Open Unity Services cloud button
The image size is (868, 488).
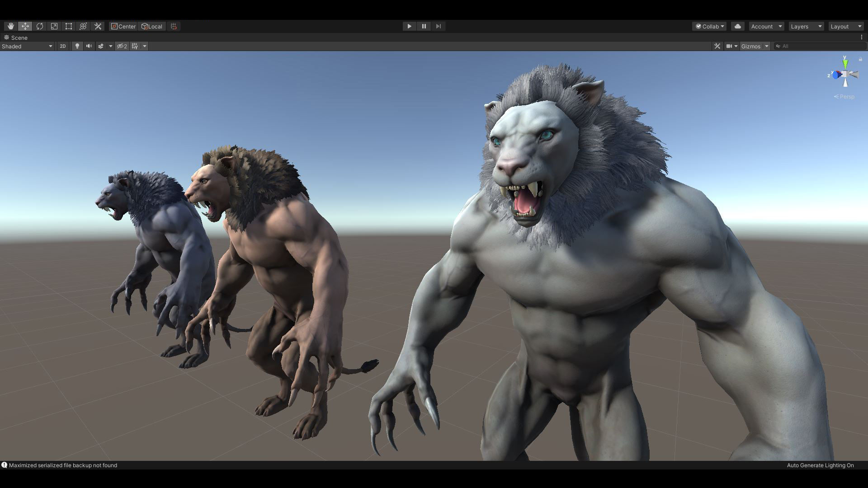click(738, 26)
